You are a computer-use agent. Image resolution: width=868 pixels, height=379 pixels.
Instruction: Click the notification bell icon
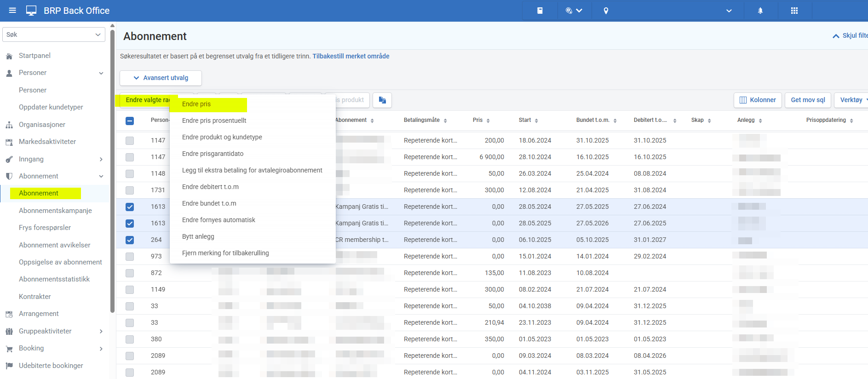(760, 11)
